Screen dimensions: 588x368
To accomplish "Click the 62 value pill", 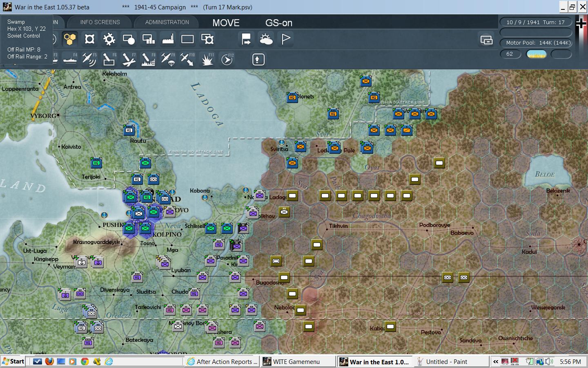I will tap(510, 54).
